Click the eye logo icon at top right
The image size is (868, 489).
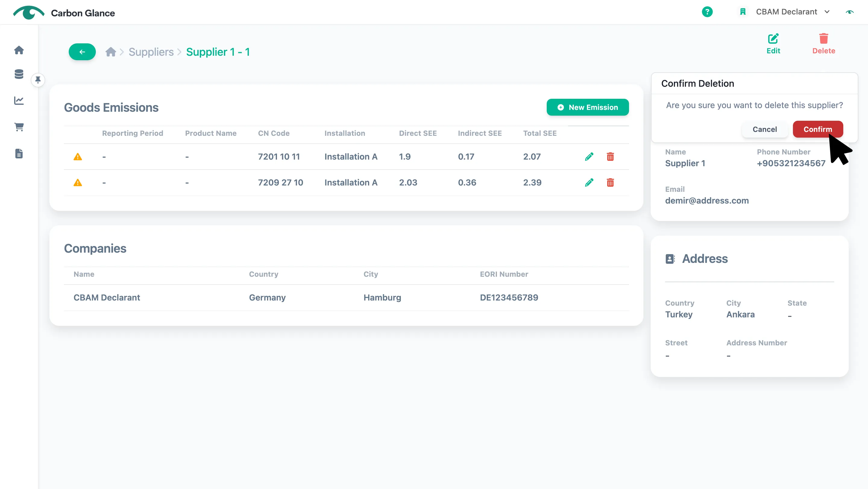click(850, 12)
